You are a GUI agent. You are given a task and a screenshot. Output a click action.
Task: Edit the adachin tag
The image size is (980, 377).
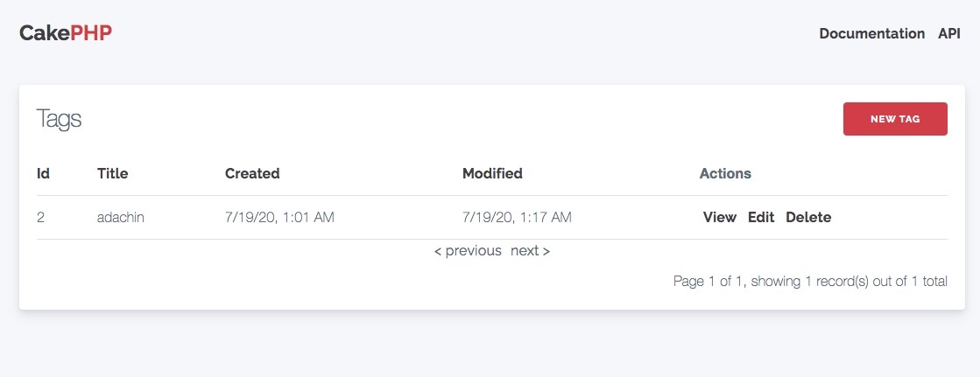(761, 217)
